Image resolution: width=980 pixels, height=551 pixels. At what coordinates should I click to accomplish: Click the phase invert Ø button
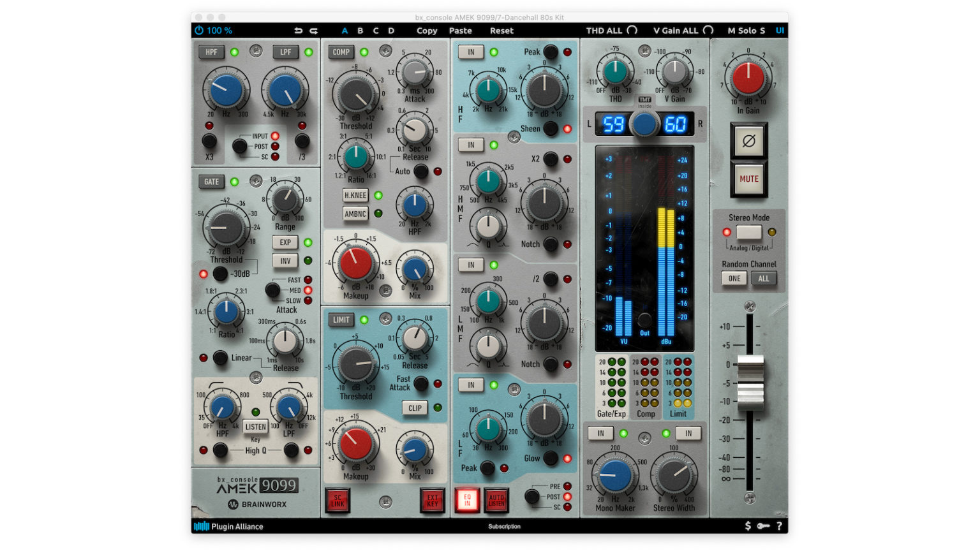(748, 141)
